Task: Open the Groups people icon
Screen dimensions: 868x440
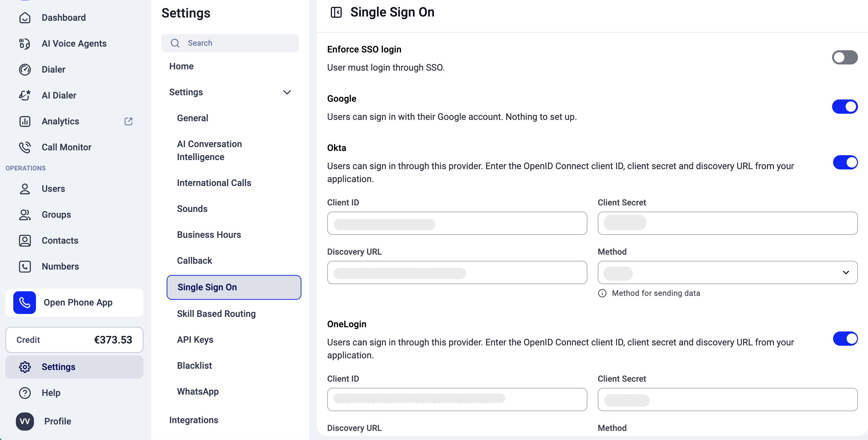Action: [x=25, y=215]
